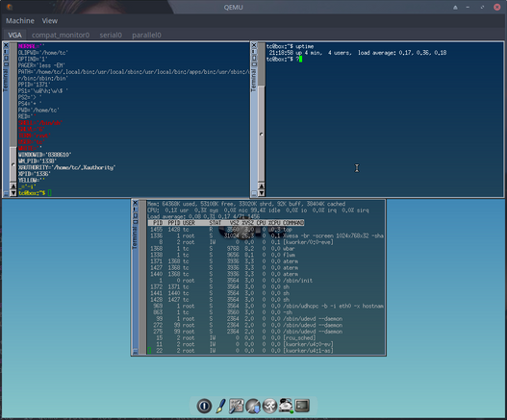Maximize width of the uptime terminal
This screenshot has width=507, height=420.
[x=254, y=64]
